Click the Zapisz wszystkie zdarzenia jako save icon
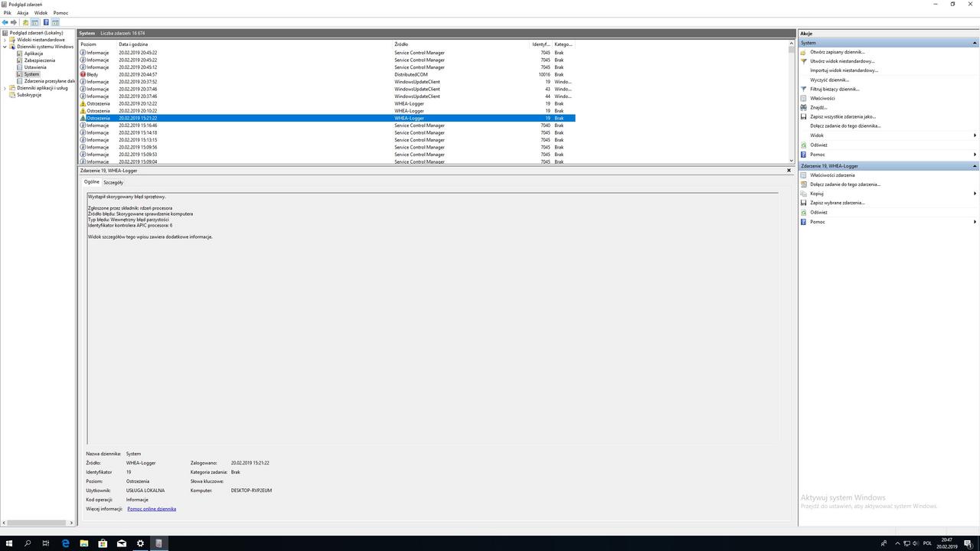 coord(803,116)
